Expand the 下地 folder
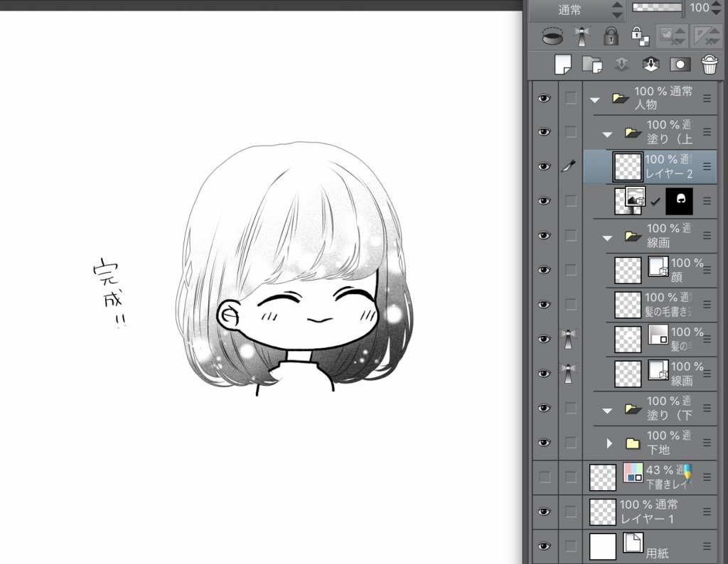This screenshot has width=728, height=564. click(x=609, y=443)
